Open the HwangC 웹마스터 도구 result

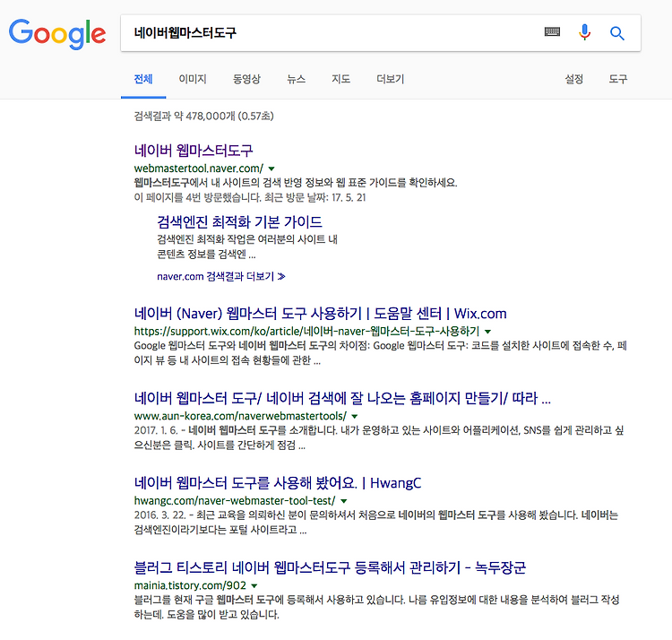[x=278, y=483]
